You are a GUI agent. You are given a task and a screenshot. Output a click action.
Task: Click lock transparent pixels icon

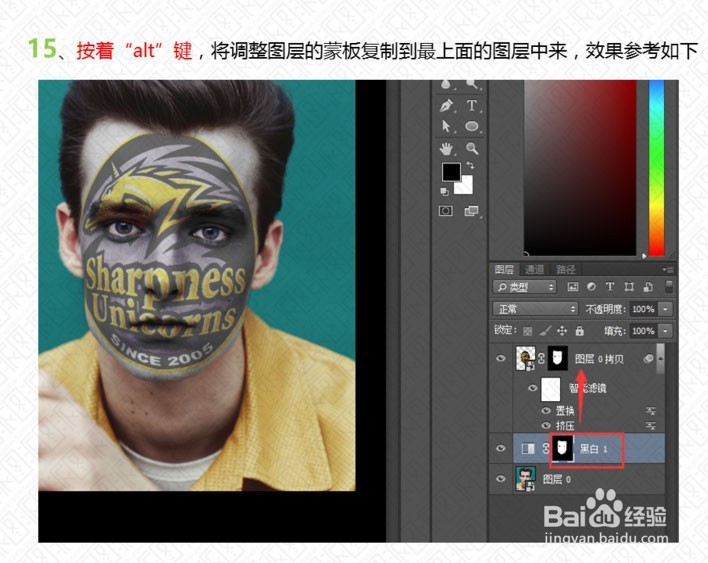tap(527, 331)
